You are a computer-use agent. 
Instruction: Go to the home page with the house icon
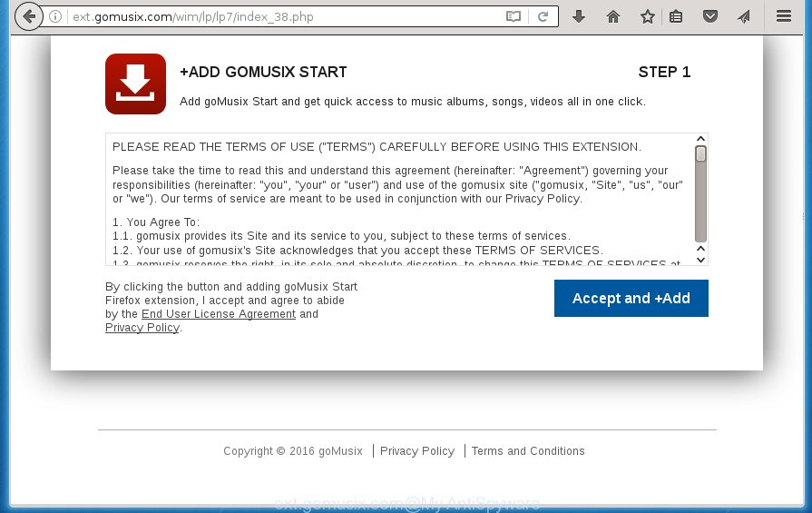613,16
